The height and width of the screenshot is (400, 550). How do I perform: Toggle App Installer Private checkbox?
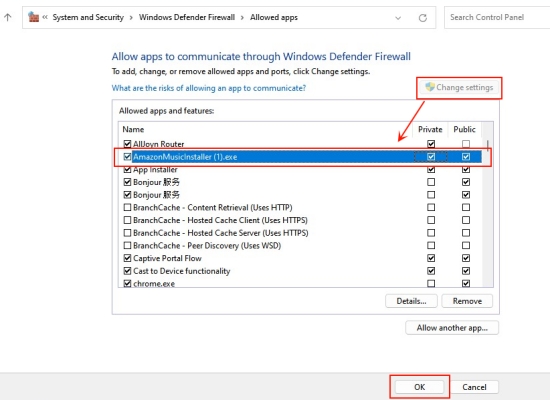(x=431, y=169)
